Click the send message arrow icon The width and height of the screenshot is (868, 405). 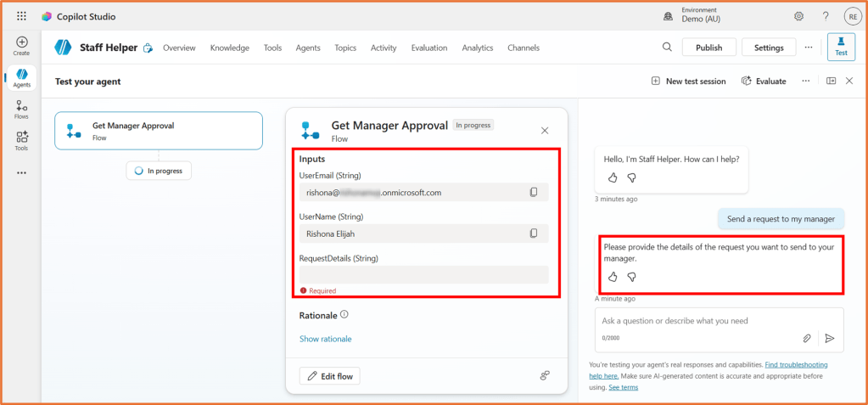pos(829,338)
